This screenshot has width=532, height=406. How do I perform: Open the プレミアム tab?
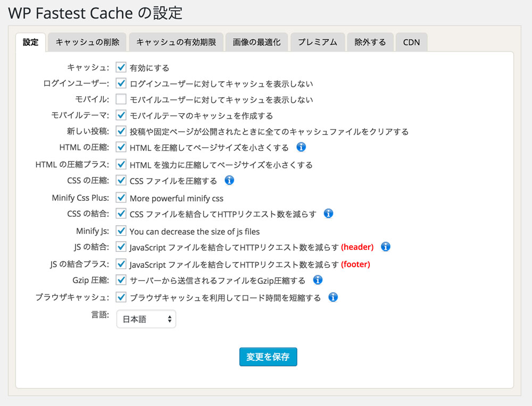pos(318,42)
